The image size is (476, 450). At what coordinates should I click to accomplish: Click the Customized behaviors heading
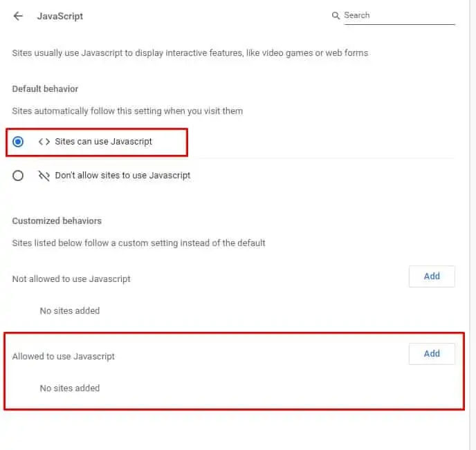pos(57,221)
